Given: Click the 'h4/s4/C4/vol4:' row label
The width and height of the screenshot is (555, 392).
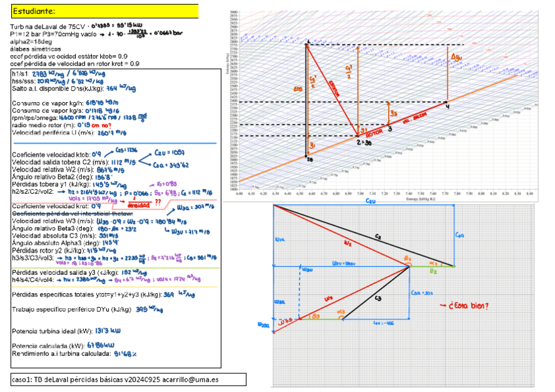Looking at the screenshot, I should click(33, 280).
